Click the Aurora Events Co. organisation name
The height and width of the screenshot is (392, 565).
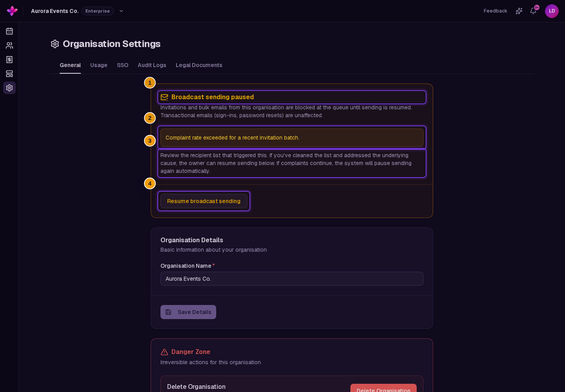point(55,11)
